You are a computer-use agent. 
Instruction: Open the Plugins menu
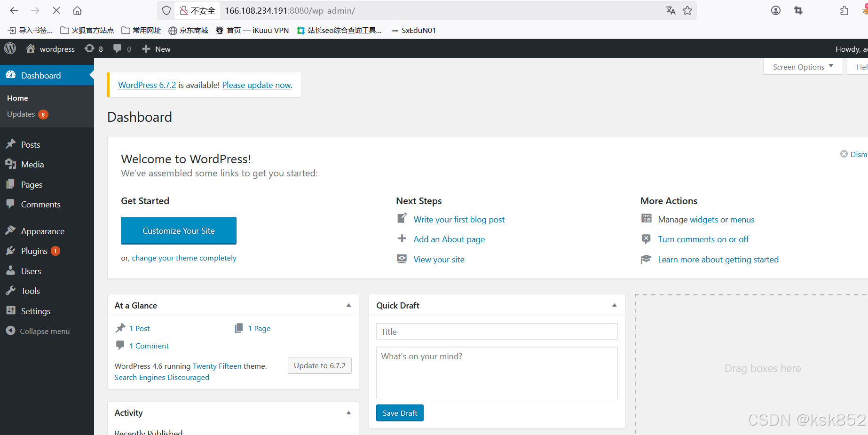pos(47,251)
